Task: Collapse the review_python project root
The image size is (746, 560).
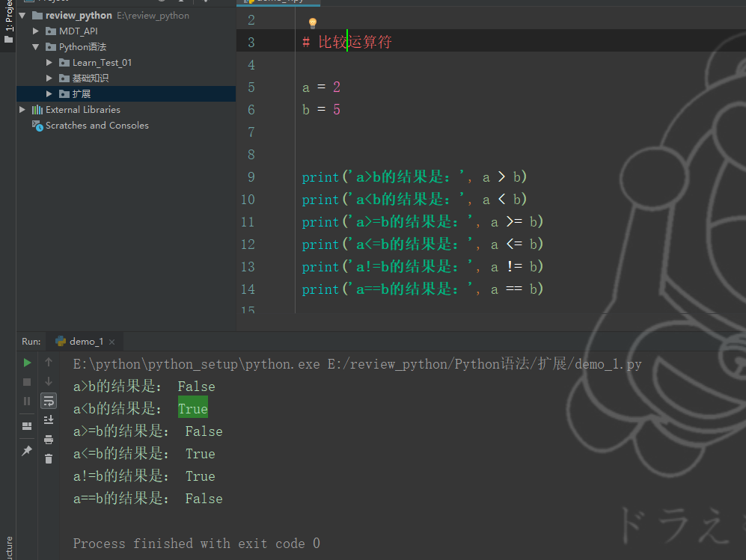Action: click(x=22, y=16)
